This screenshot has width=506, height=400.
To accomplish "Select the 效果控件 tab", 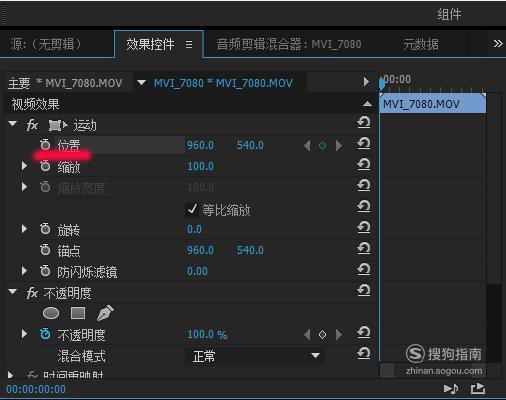I will (150, 44).
